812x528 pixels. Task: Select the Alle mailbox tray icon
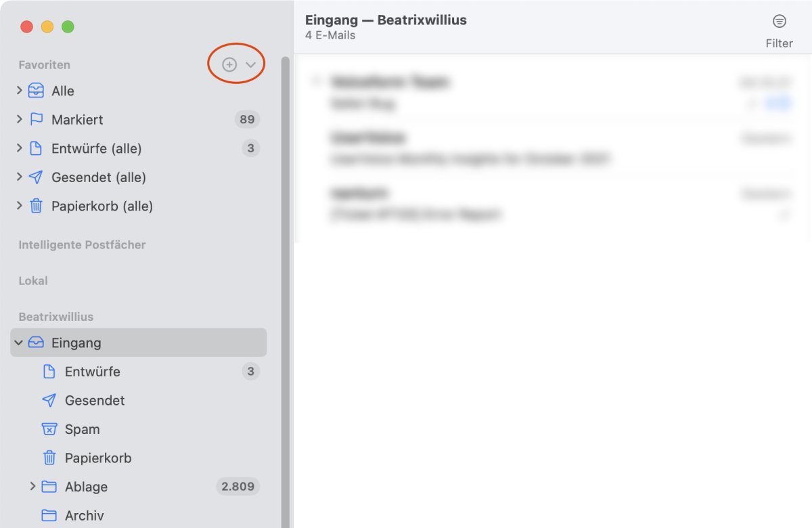click(x=36, y=91)
